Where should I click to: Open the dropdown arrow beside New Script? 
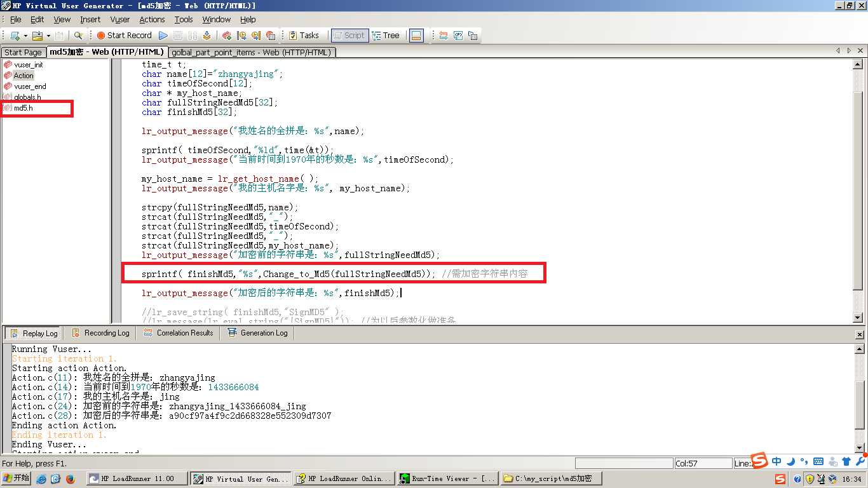point(25,36)
